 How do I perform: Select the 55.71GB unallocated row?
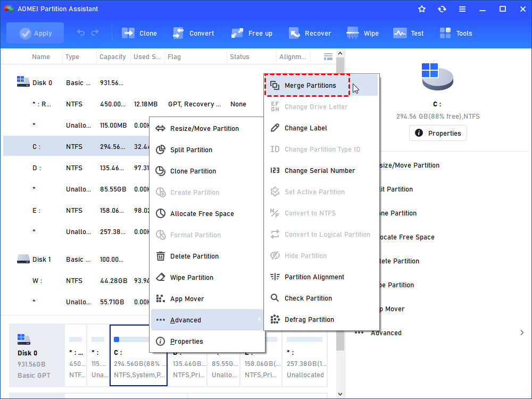click(x=76, y=302)
